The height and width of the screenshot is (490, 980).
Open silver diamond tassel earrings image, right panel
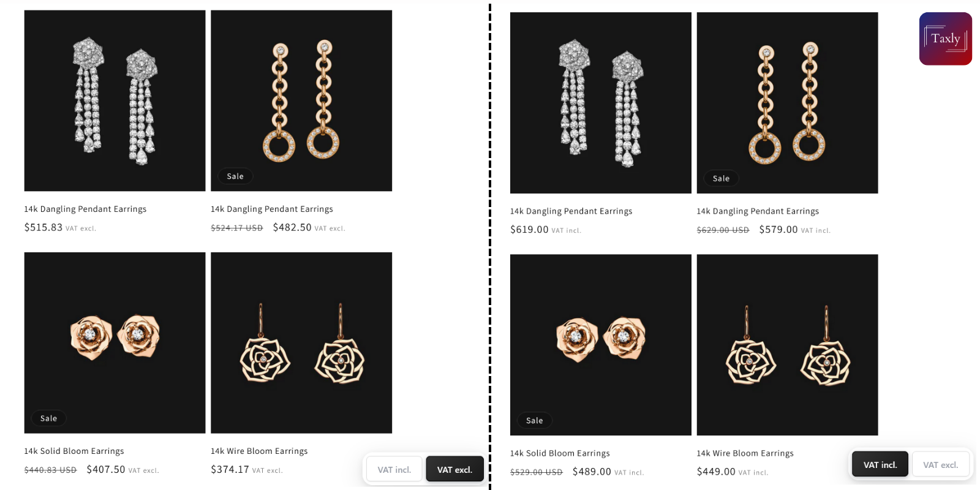[601, 103]
